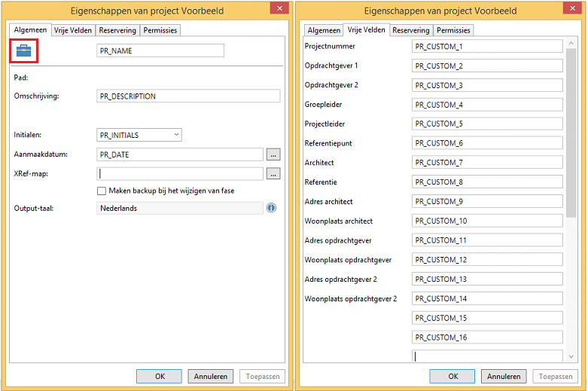Click the Architect PR_CUSTOM_7 field
This screenshot has height=391, width=588.
487,163
